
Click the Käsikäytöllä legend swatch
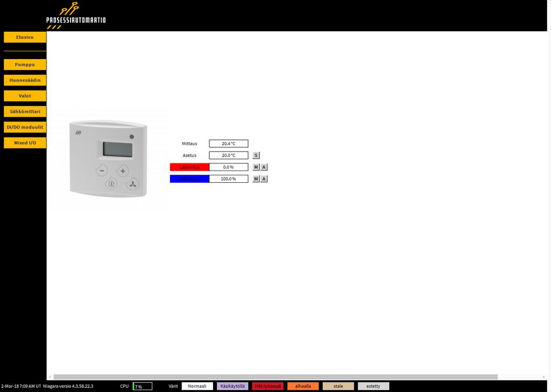tap(232, 386)
